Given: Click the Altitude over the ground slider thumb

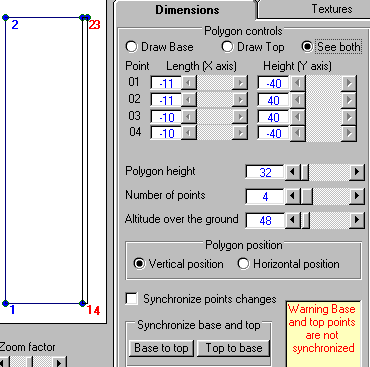Looking at the screenshot, I should point(305,220).
